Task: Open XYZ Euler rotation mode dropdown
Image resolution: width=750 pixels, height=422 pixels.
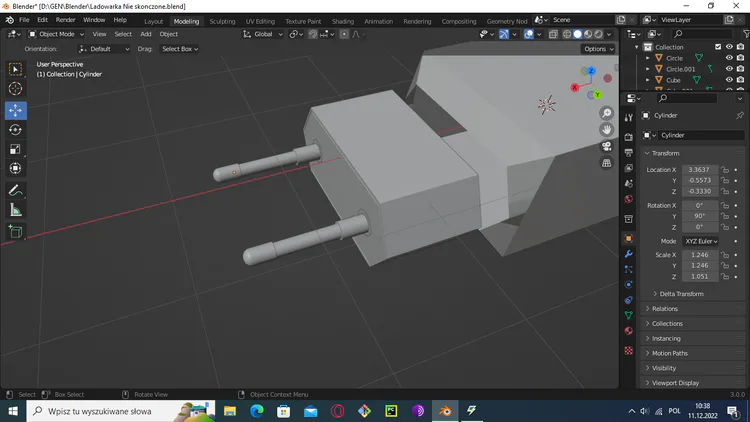Action: coord(701,241)
